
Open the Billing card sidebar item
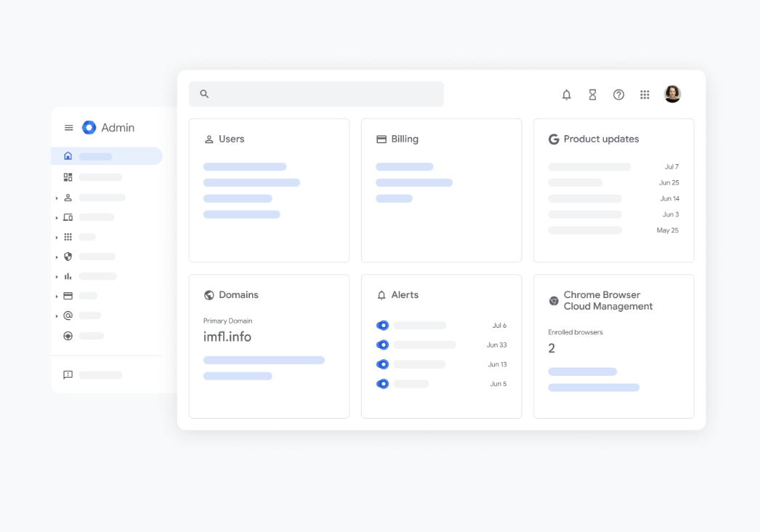(68, 296)
